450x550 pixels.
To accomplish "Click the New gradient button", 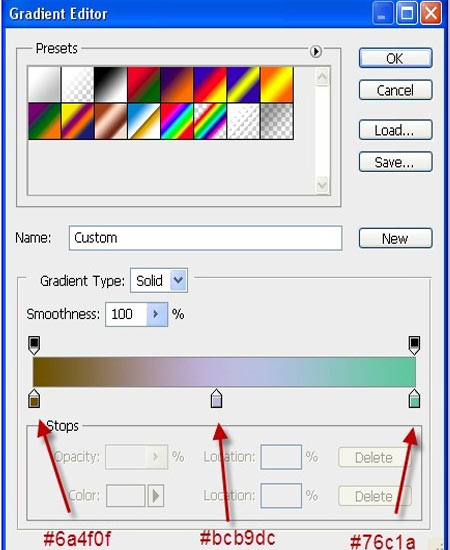I will [395, 239].
